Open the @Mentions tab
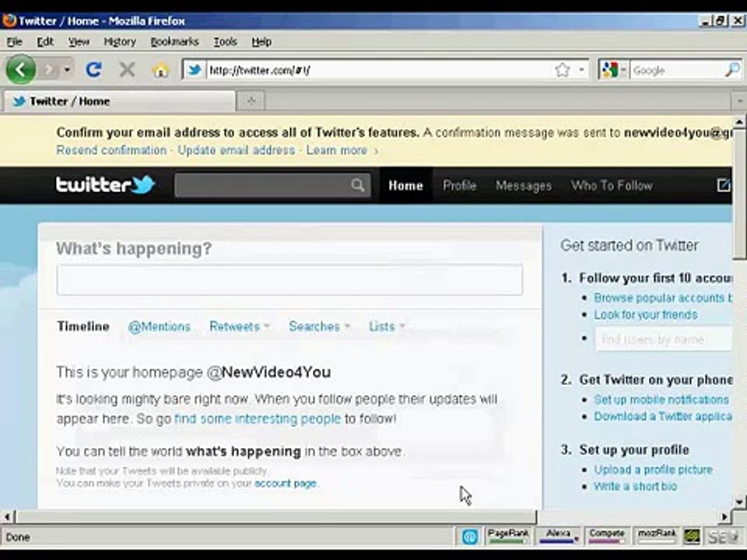The width and height of the screenshot is (747, 560). (159, 327)
